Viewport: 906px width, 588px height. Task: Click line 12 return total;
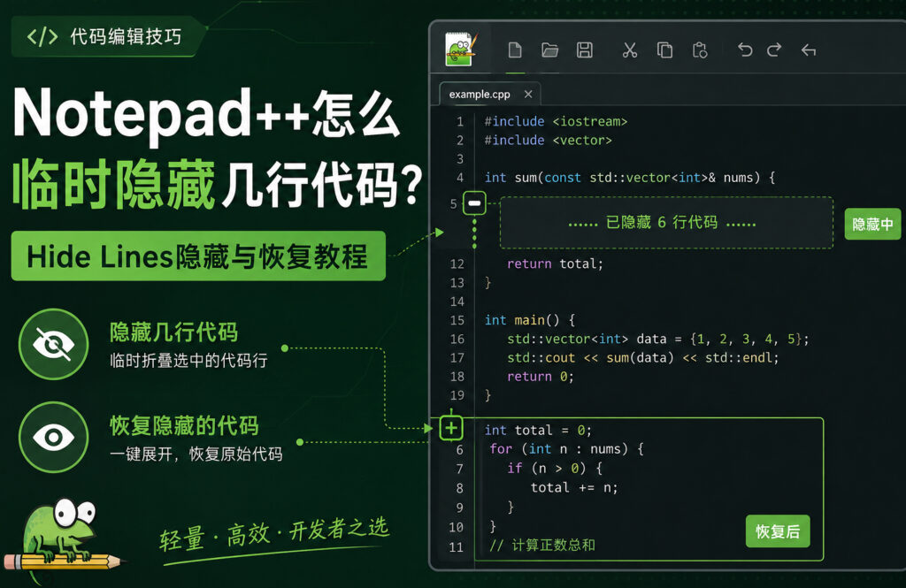pos(555,264)
